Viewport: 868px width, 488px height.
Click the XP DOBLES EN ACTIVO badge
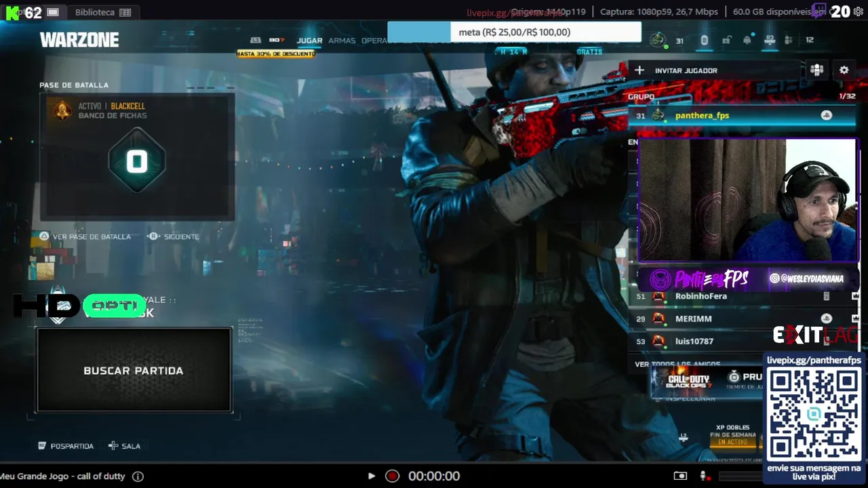tap(733, 435)
